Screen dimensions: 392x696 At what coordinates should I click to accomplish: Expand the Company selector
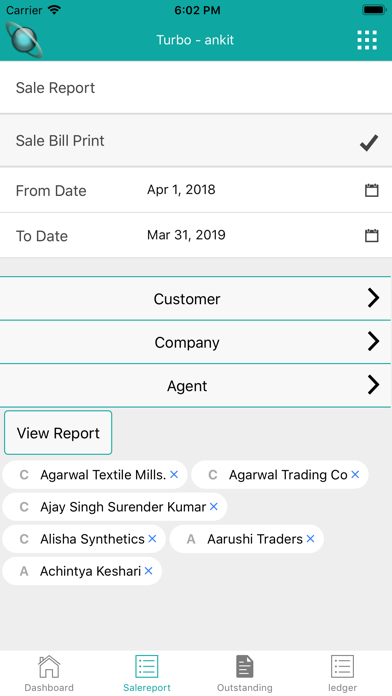196,342
